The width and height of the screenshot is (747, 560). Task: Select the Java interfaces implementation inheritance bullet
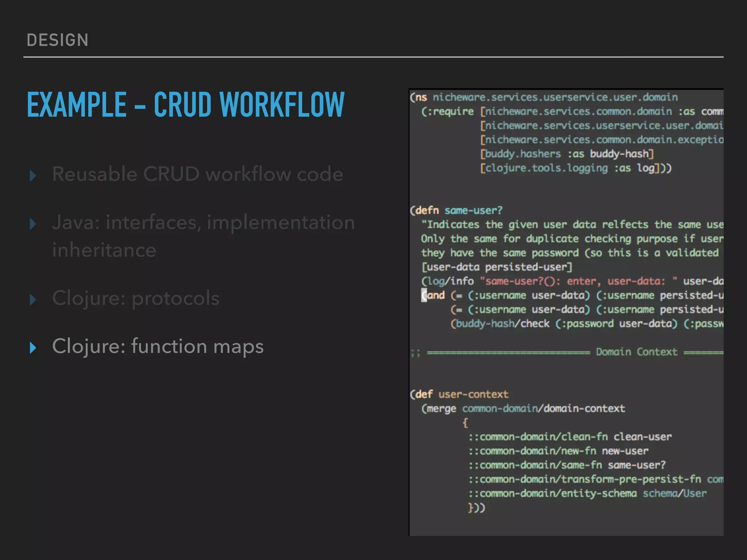click(x=204, y=236)
